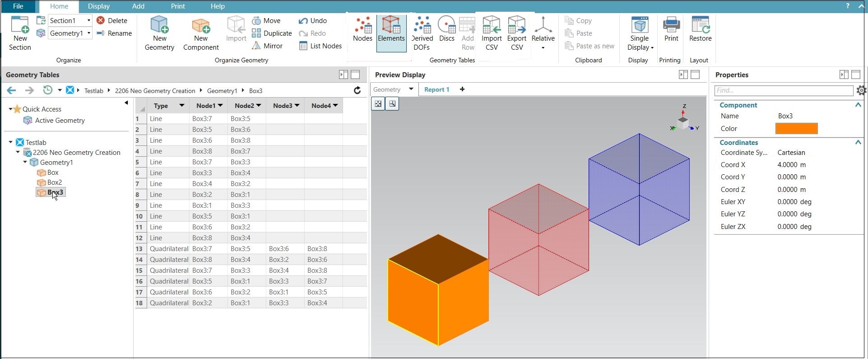
Task: Open the Node3 column filter dropdown
Action: (x=297, y=105)
